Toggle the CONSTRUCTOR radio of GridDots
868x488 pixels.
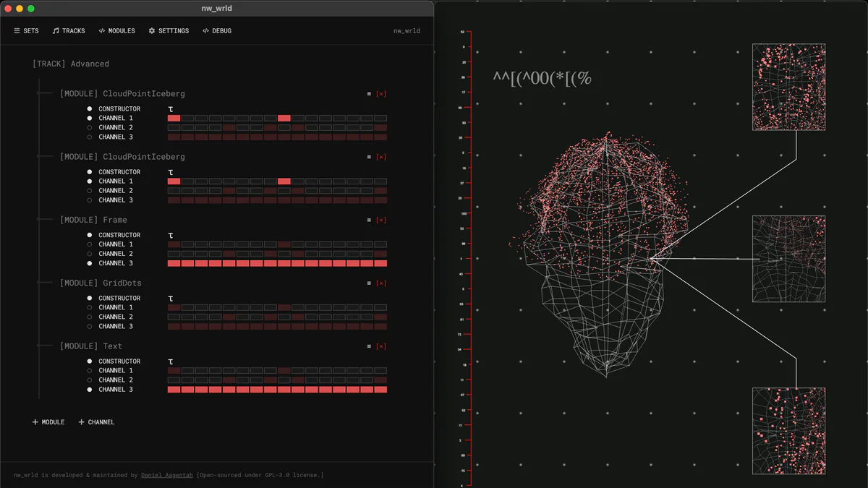coord(89,298)
